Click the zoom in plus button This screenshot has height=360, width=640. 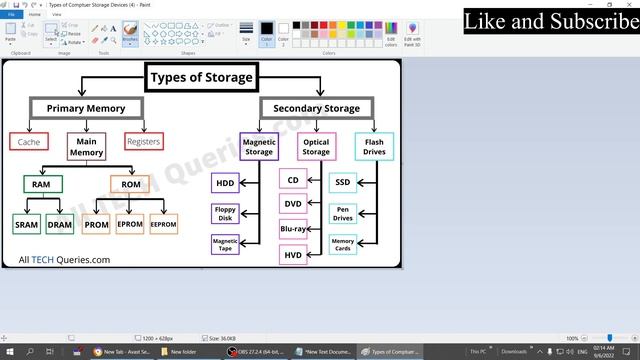pos(634,338)
